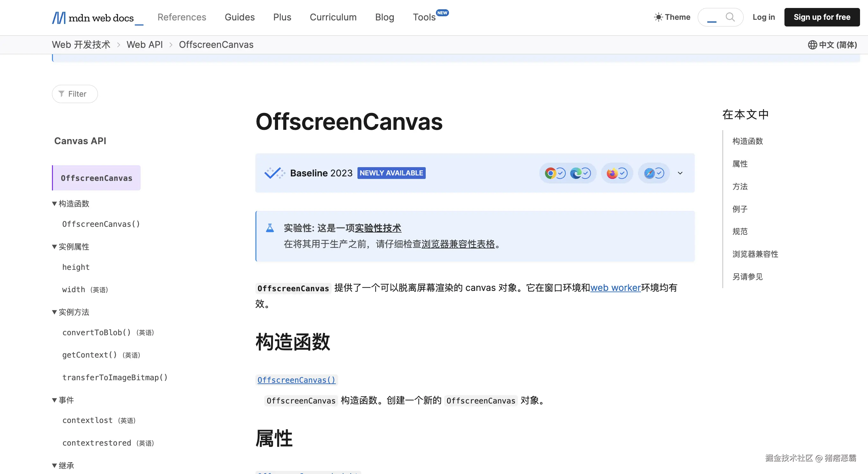
Task: Click the search magnifier icon
Action: tap(730, 17)
